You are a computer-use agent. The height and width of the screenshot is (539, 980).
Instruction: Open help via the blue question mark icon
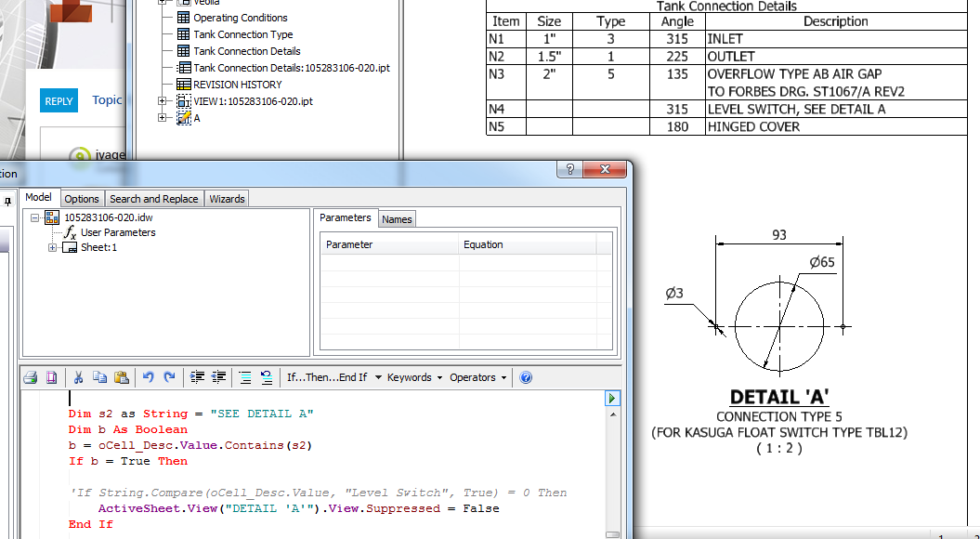(524, 377)
